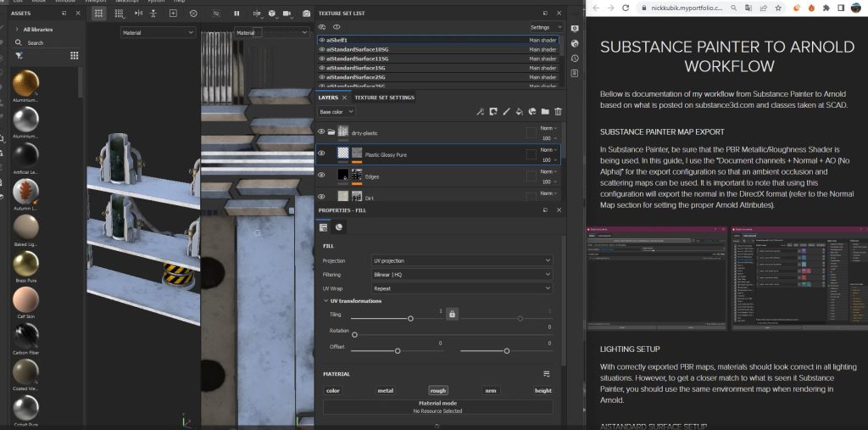Click Material mode No Resource Selected button
Viewport: 868px width, 430px height.
tap(437, 407)
